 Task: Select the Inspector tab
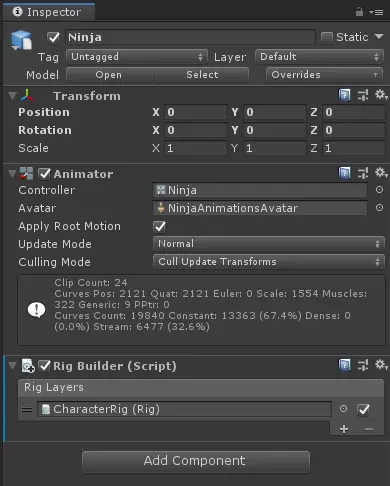(49, 12)
